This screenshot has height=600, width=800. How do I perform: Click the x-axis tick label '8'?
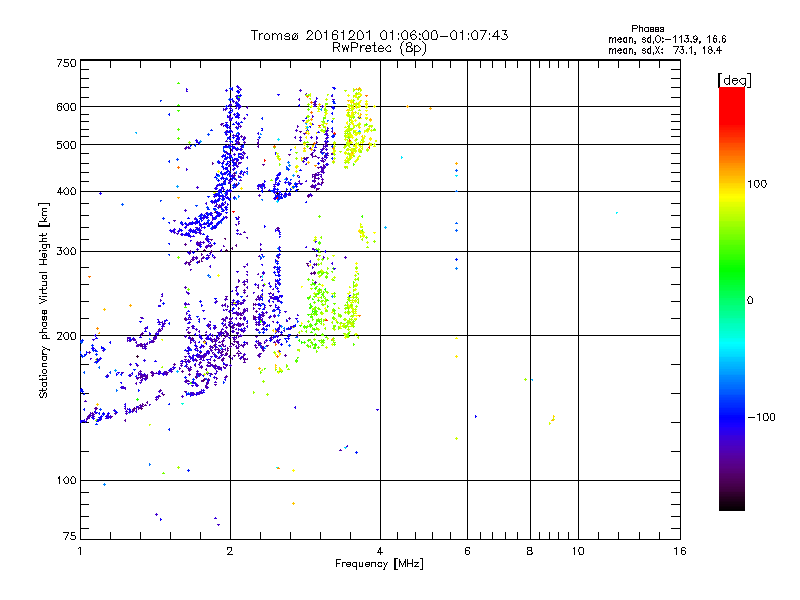(530, 551)
